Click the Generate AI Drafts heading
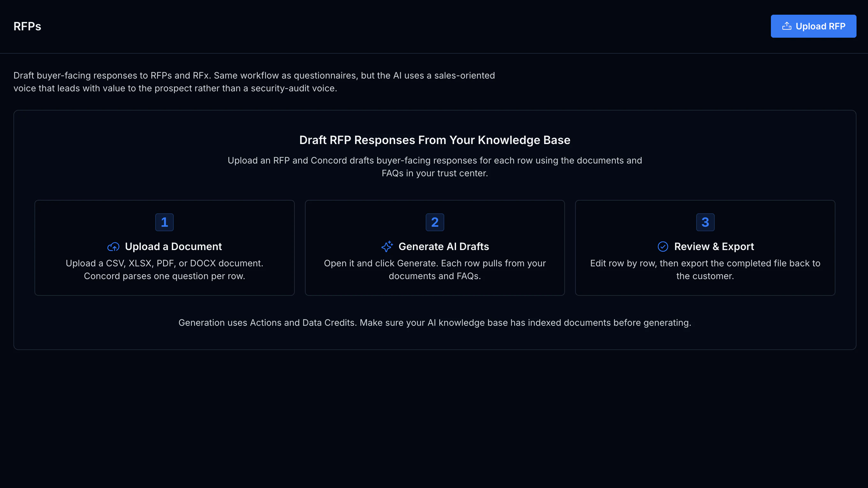 pyautogui.click(x=444, y=247)
